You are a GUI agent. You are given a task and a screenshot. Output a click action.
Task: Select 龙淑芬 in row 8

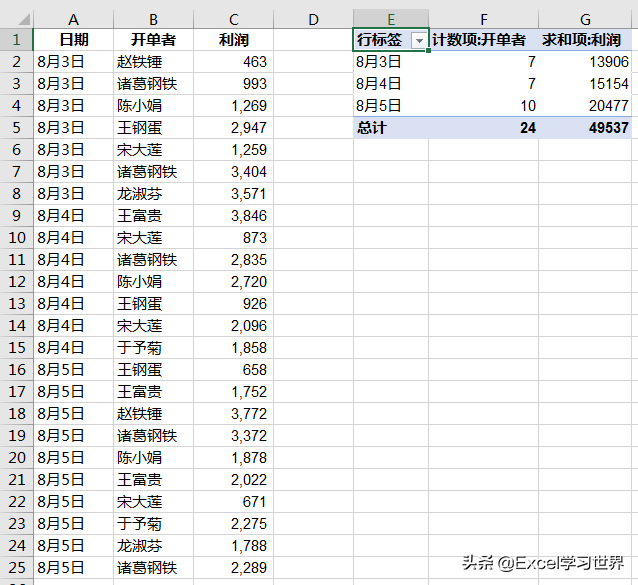tap(153, 194)
